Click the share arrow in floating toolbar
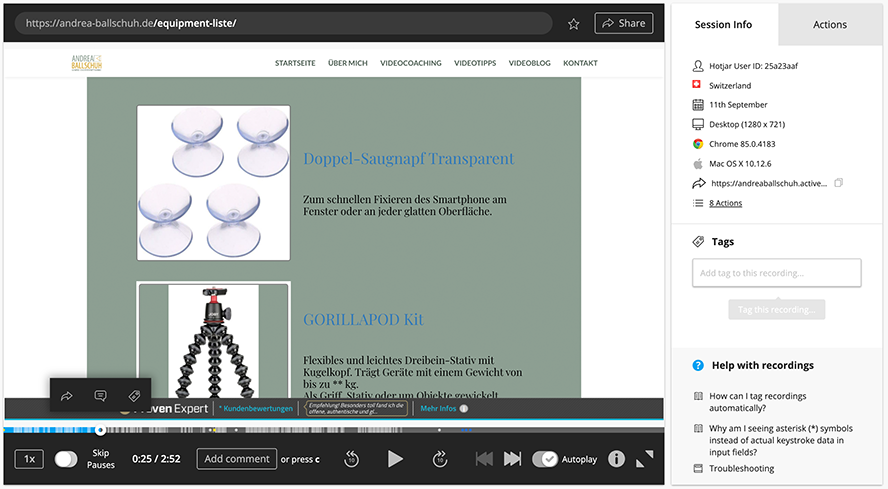Image resolution: width=888 pixels, height=489 pixels. [67, 396]
